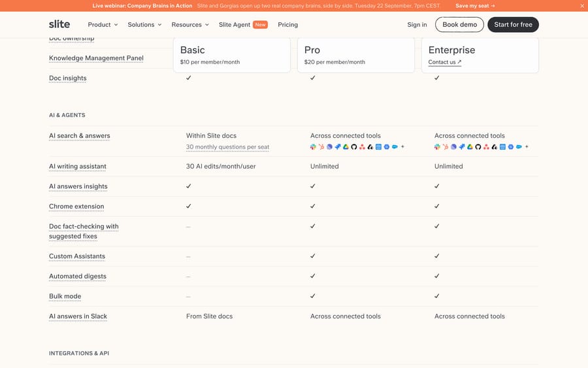The height and width of the screenshot is (368, 588).
Task: Click the Asana icon in the Pro column
Action: [362, 146]
